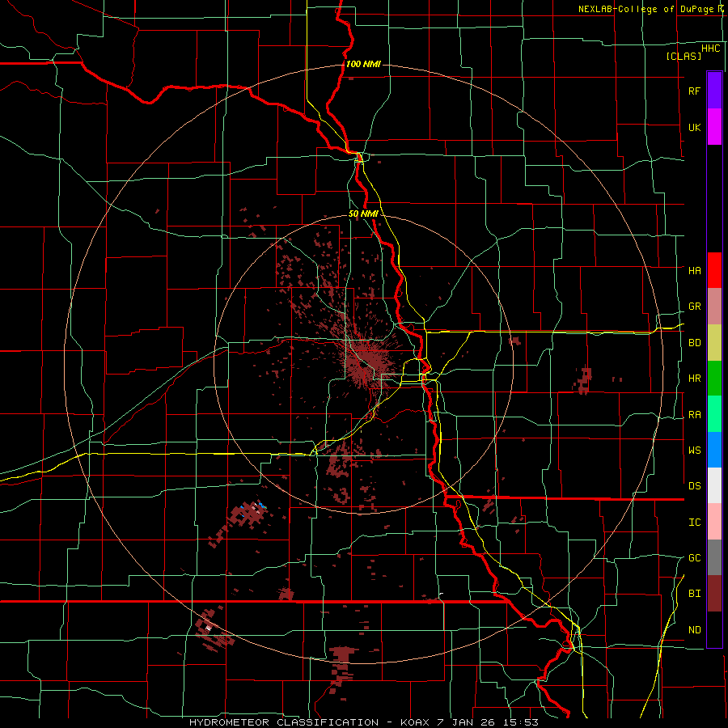Click the GR salmon legend color block
Image resolution: width=728 pixels, height=728 pixels.
[x=714, y=307]
